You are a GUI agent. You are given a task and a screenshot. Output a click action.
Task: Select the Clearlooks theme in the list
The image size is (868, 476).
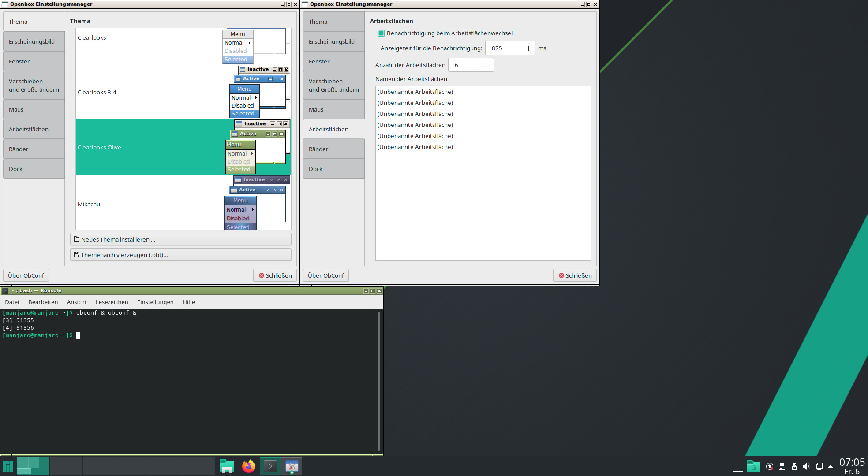tap(183, 46)
